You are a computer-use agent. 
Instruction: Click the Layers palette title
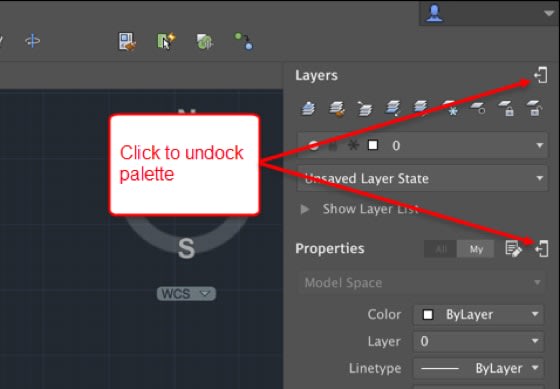[x=316, y=75]
